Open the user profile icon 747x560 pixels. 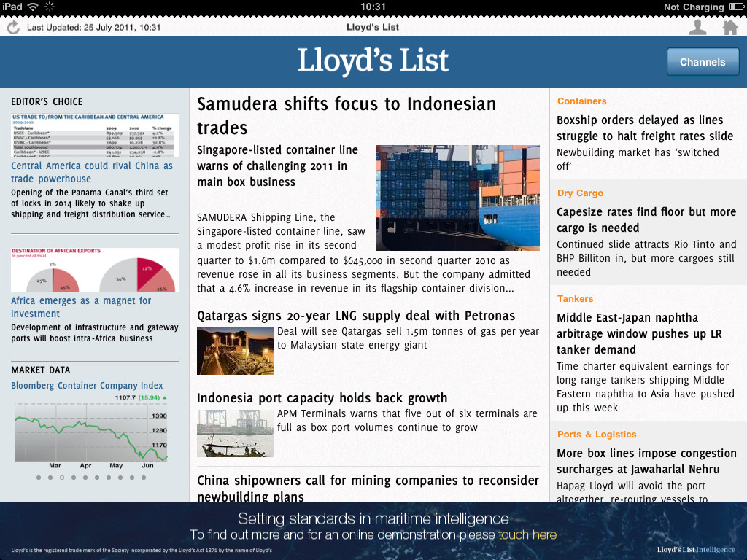[698, 28]
